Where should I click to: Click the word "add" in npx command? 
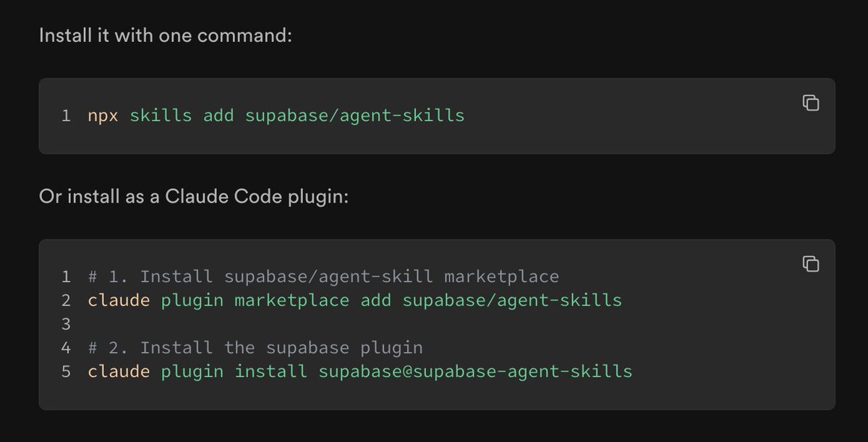pos(218,115)
